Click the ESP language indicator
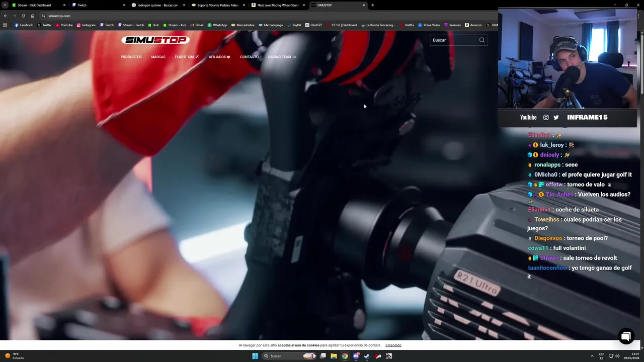Viewport: 644px width, 362px height. (602, 356)
